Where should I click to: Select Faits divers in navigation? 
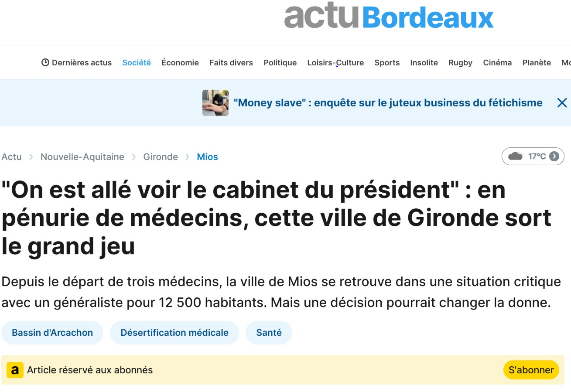(x=231, y=63)
